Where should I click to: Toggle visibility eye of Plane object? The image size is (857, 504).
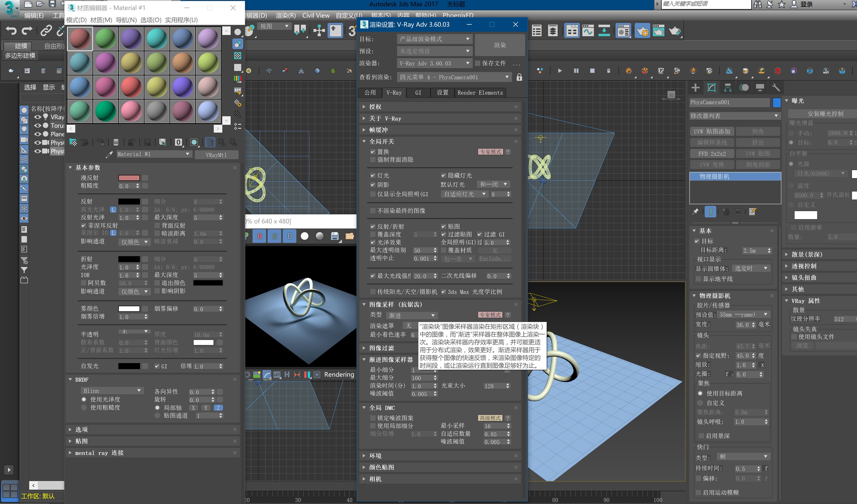click(x=38, y=134)
